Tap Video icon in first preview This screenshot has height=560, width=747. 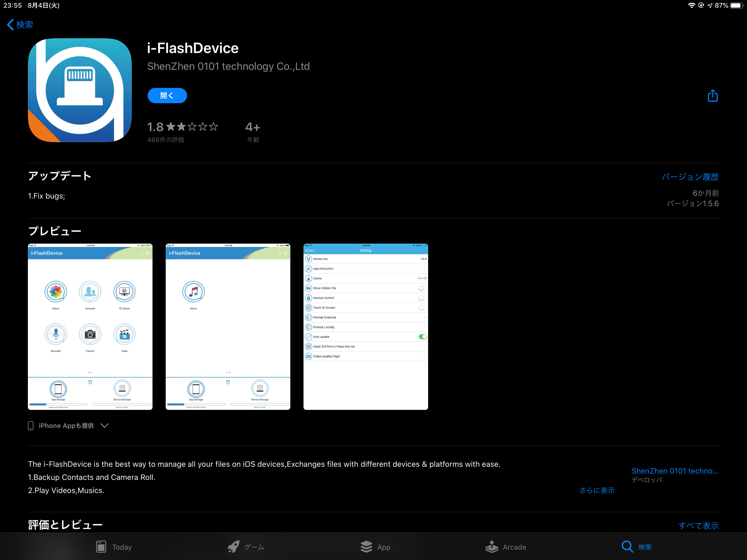(124, 334)
